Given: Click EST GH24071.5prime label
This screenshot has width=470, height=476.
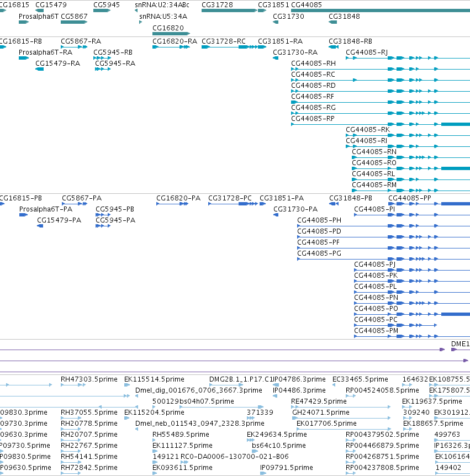Looking at the screenshot, I should coord(321,412).
